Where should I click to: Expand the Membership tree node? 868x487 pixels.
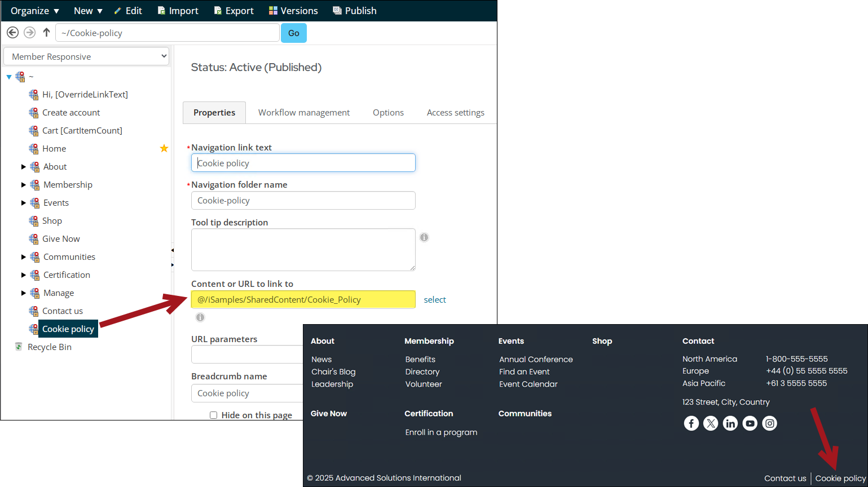[24, 185]
